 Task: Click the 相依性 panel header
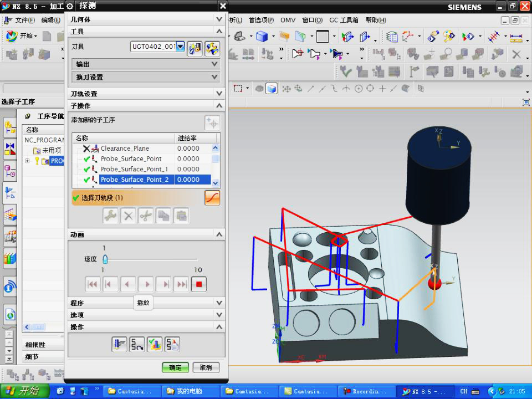click(x=35, y=345)
